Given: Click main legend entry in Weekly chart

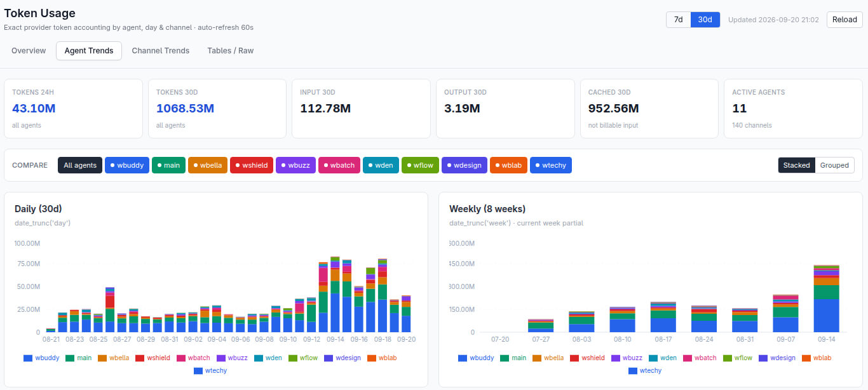Looking at the screenshot, I should pyautogui.click(x=513, y=358).
